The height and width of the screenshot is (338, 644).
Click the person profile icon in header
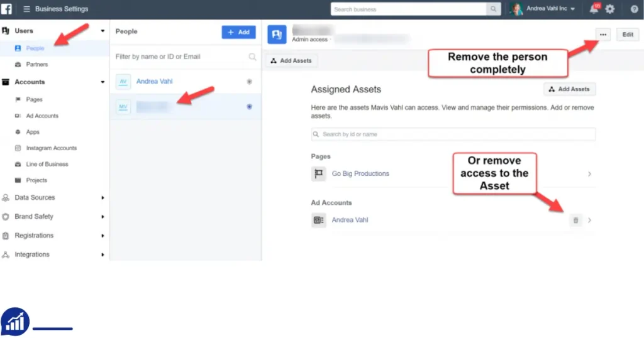coord(277,35)
